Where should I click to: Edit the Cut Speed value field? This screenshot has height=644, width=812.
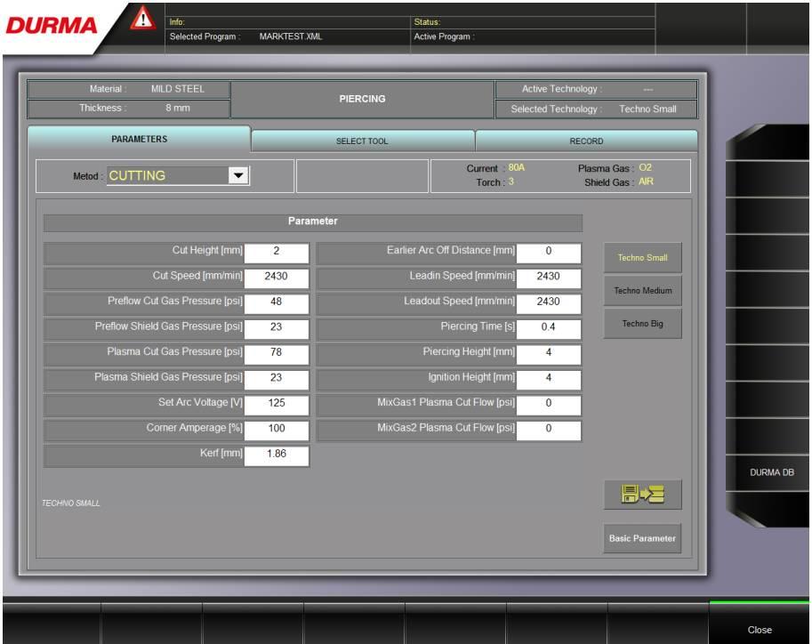pos(277,277)
